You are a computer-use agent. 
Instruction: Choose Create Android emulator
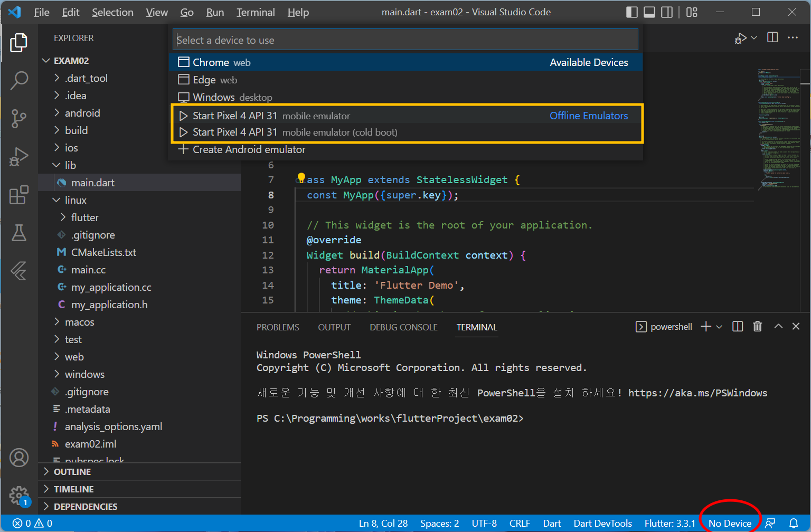[x=405, y=149]
